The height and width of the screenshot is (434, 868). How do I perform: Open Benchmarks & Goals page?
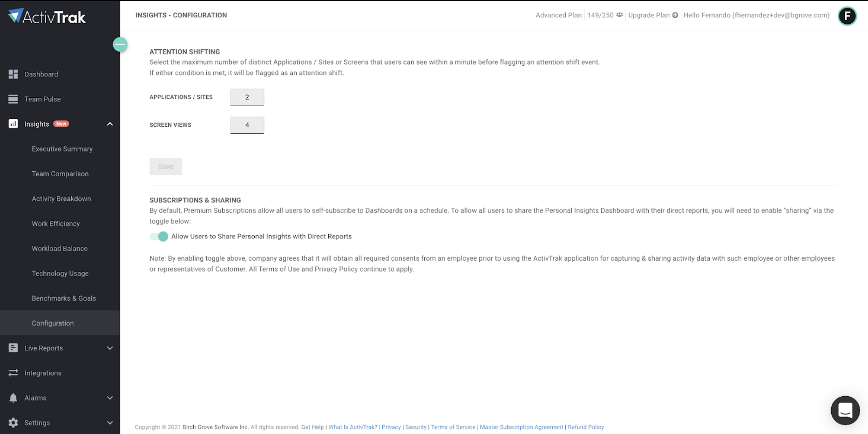(64, 298)
